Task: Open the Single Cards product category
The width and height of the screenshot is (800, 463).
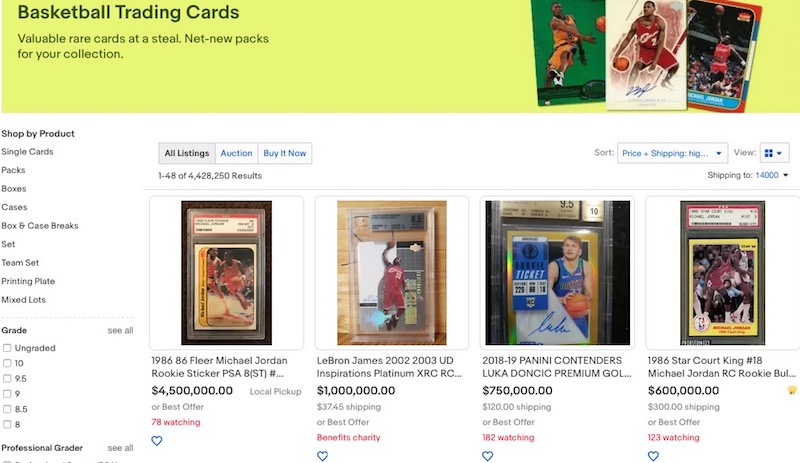Action: coord(27,152)
